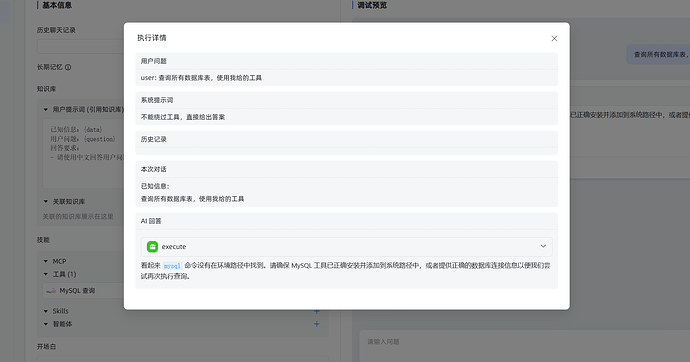
Task: Click the 调试预览 heading in background
Action: pyautogui.click(x=372, y=5)
